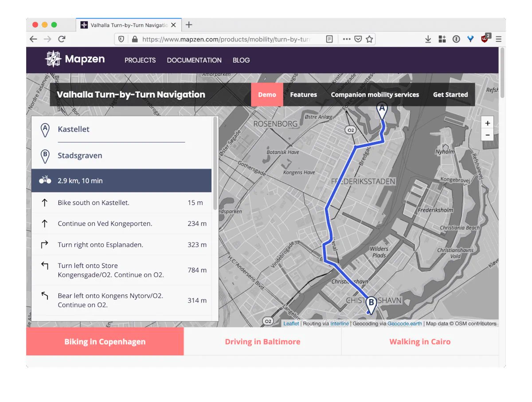532x402 pixels.
Task: Open a new tab with the plus button
Action: 189,25
